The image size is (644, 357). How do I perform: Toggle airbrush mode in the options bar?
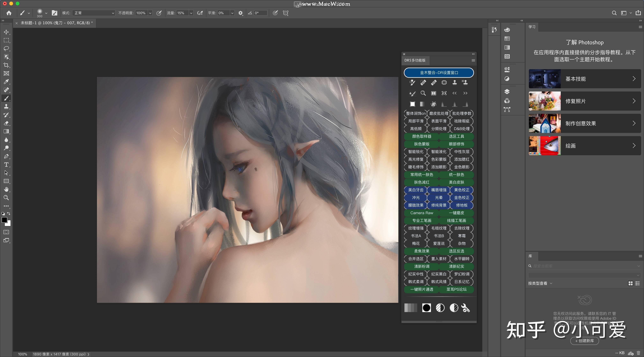pos(200,13)
